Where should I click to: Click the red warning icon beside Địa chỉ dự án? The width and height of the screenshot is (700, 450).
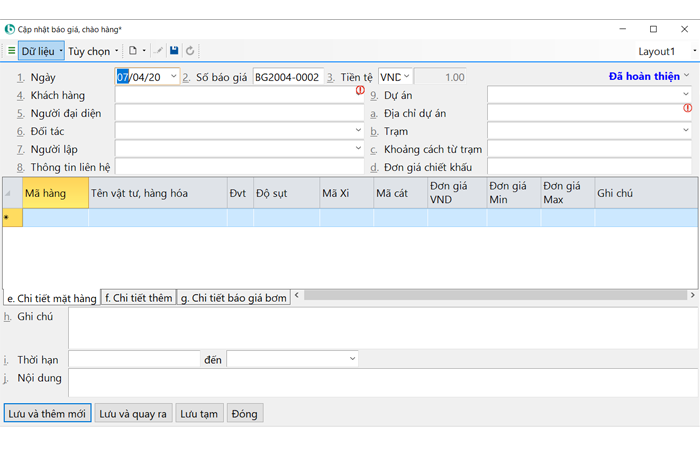point(687,108)
